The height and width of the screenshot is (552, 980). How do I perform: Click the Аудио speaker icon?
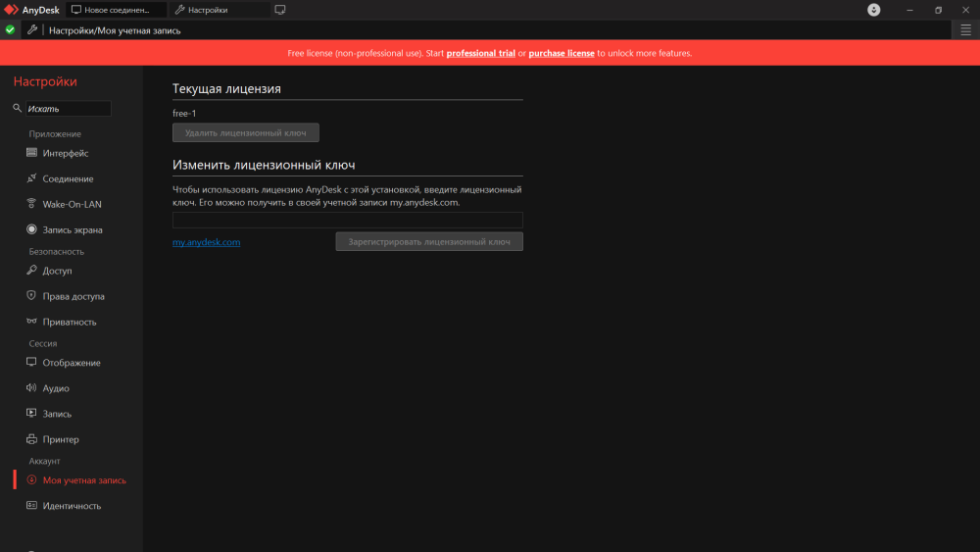point(31,387)
